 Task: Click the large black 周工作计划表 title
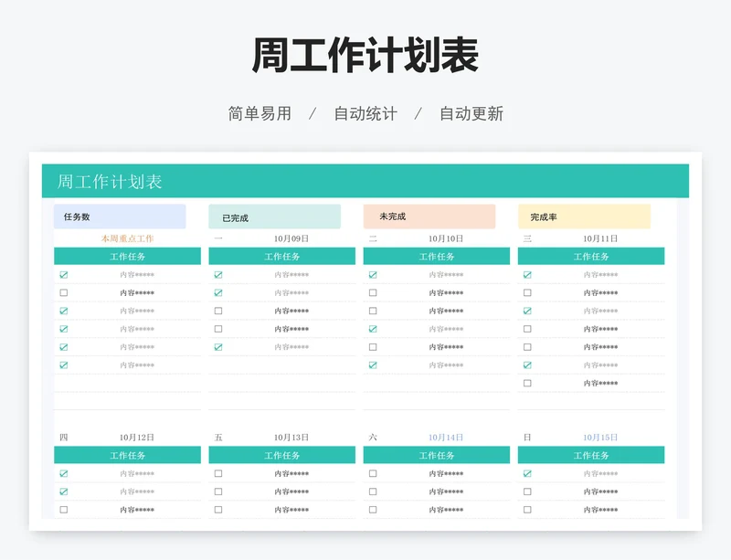(365, 55)
